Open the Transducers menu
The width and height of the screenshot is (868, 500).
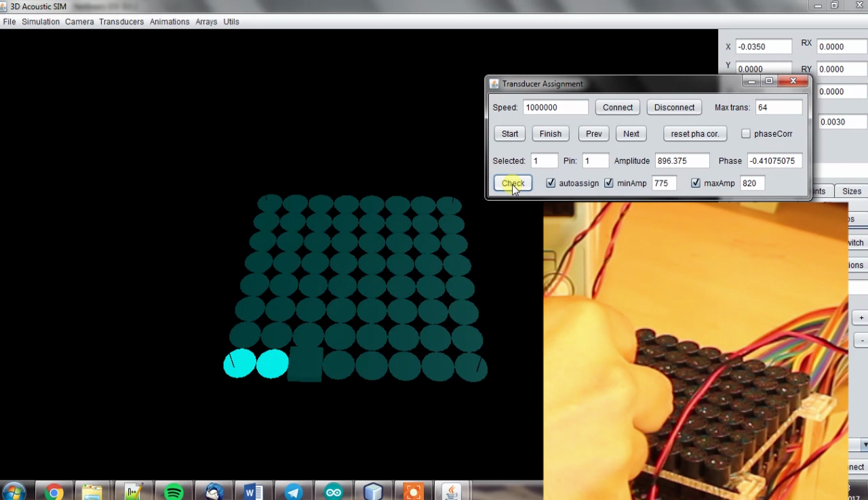click(x=121, y=21)
